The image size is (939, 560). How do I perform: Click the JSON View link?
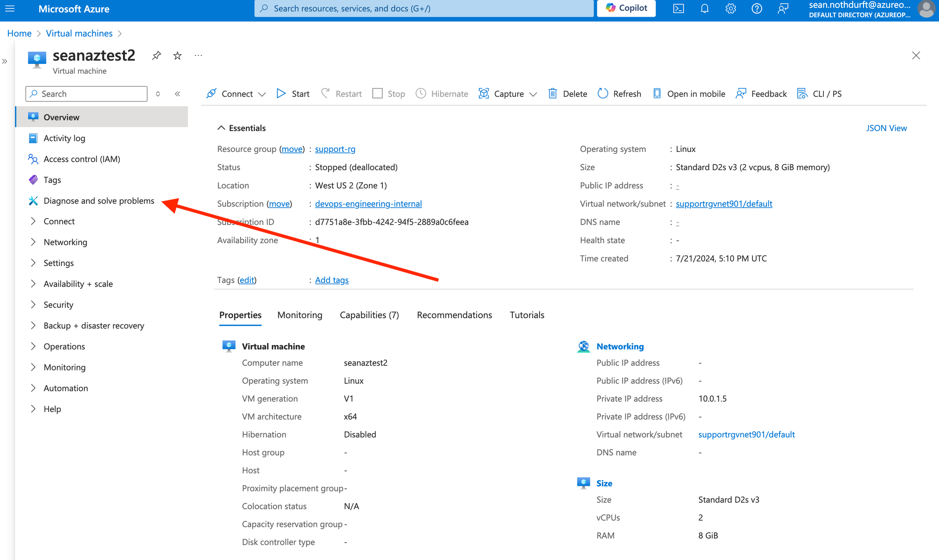(886, 128)
